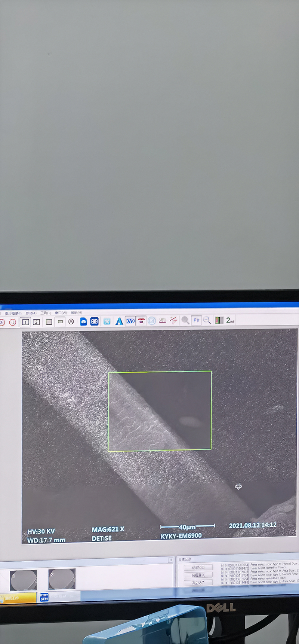Click the thumbnail panel pin button
299x644 pixels.
click(170, 560)
